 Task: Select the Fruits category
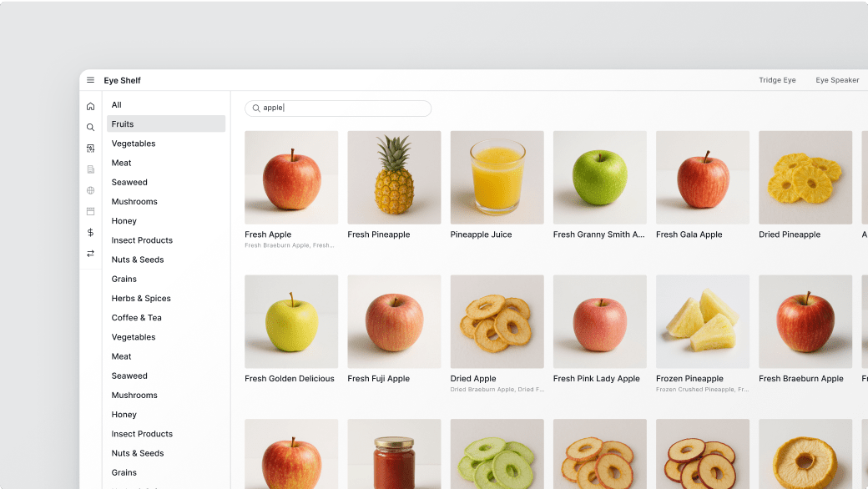[166, 124]
